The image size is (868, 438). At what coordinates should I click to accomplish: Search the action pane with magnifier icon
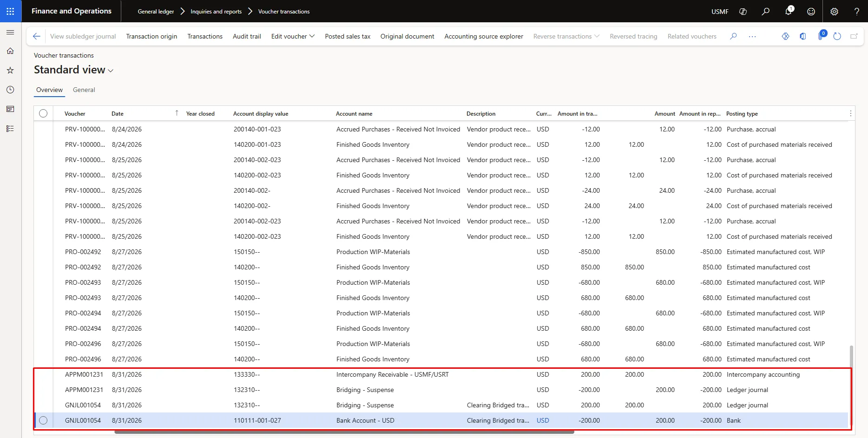pyautogui.click(x=733, y=36)
